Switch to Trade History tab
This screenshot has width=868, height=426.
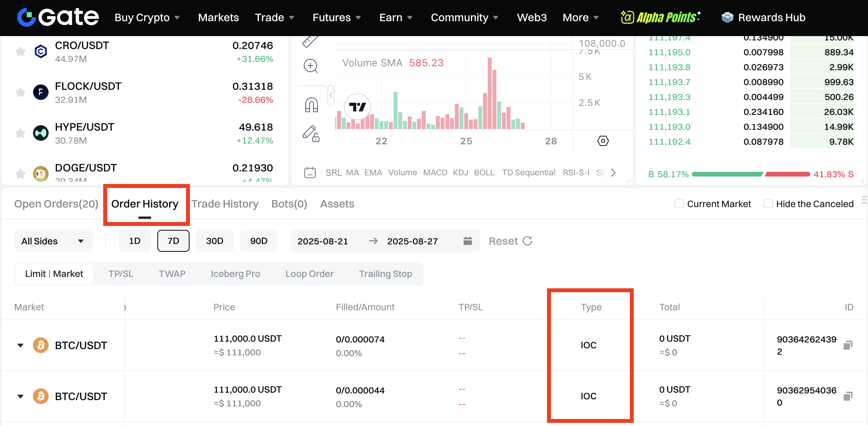click(x=225, y=204)
